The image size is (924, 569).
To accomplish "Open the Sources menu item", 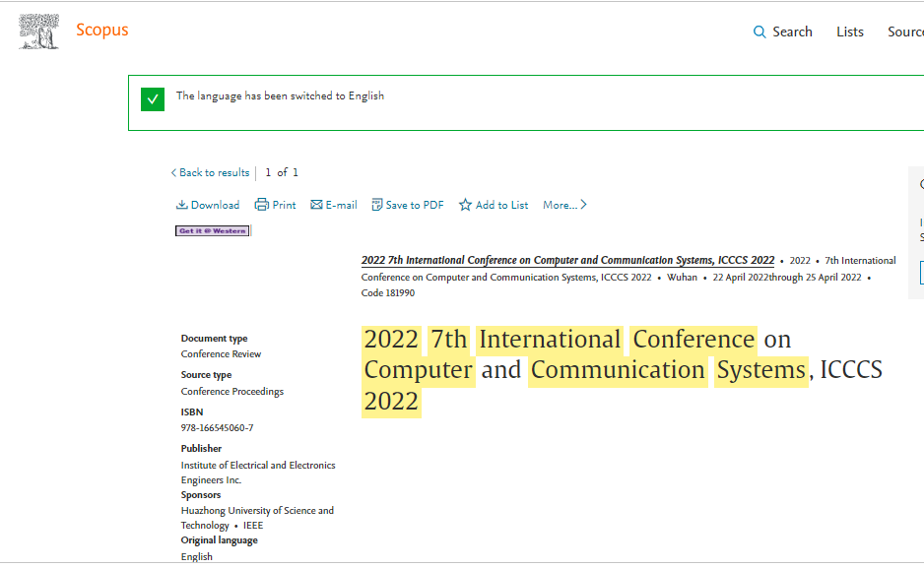I will pyautogui.click(x=905, y=32).
